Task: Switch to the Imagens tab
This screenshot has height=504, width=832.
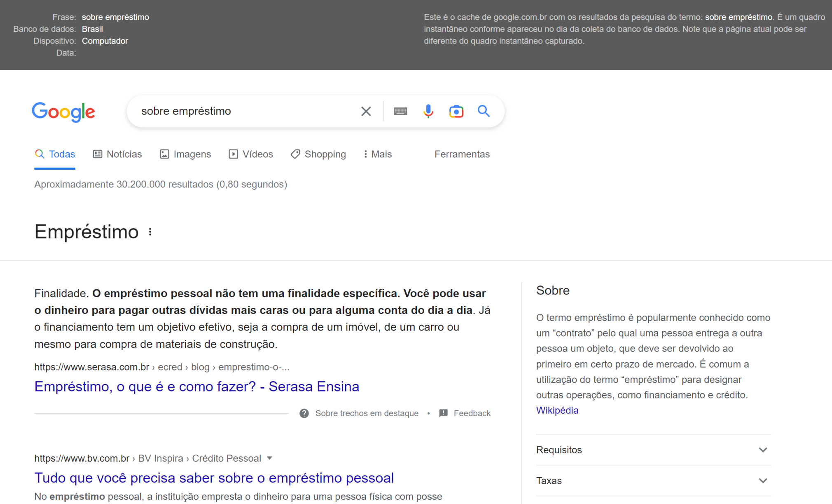Action: (x=185, y=154)
